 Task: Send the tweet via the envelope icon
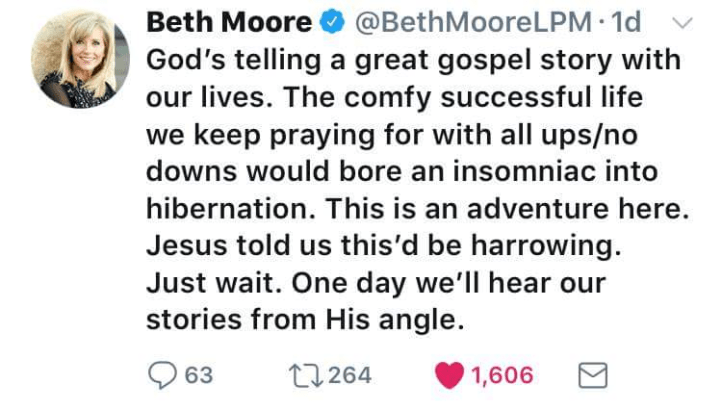[x=594, y=375]
